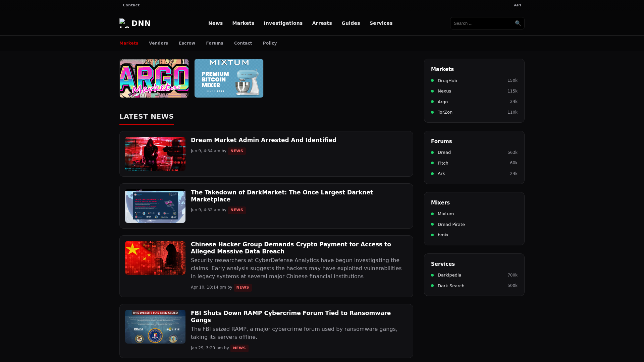The image size is (644, 362).
Task: Click the search magnifier icon
Action: pos(518,23)
